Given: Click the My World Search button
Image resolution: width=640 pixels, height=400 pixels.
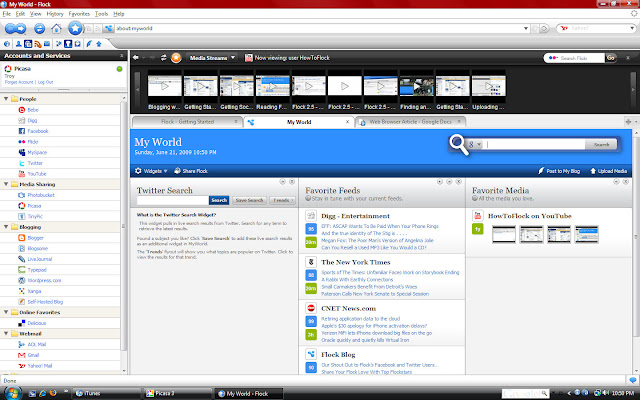Looking at the screenshot, I should click(601, 144).
